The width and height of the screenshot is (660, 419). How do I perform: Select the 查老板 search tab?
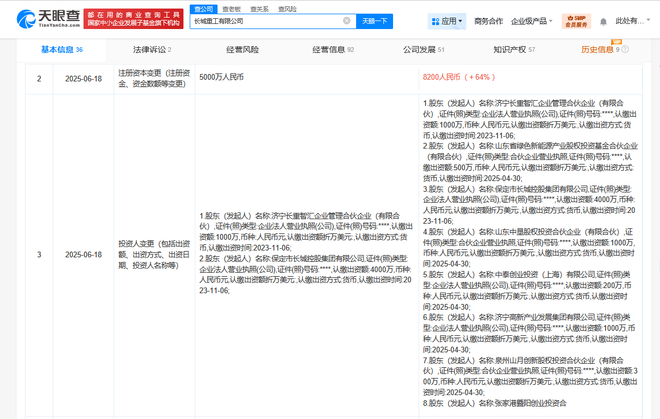tap(231, 9)
